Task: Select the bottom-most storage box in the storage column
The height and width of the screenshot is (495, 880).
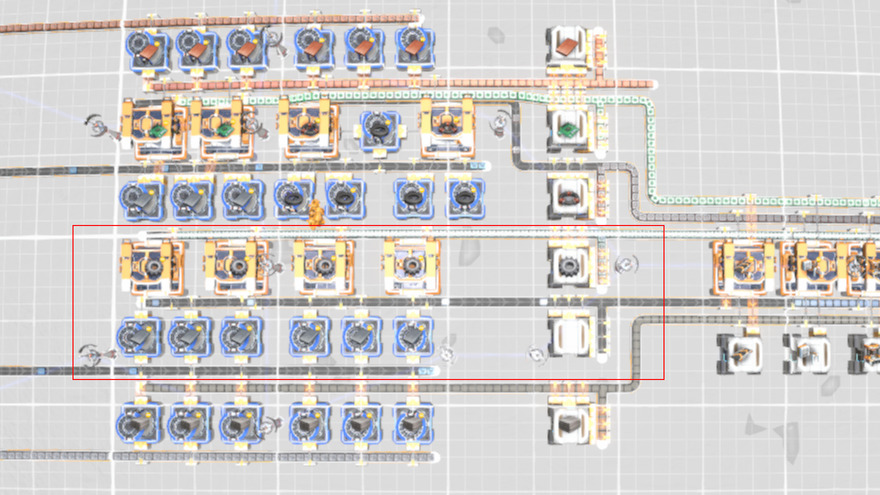Action: pos(567,424)
